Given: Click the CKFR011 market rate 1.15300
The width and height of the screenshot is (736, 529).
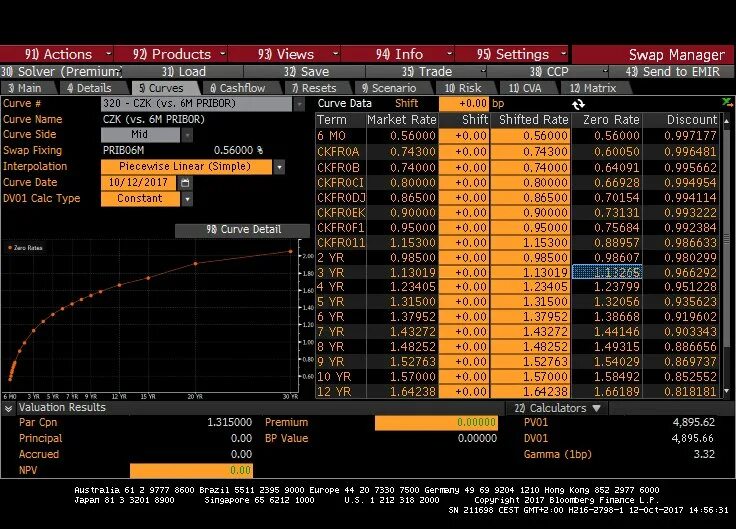Looking at the screenshot, I should pyautogui.click(x=413, y=243).
